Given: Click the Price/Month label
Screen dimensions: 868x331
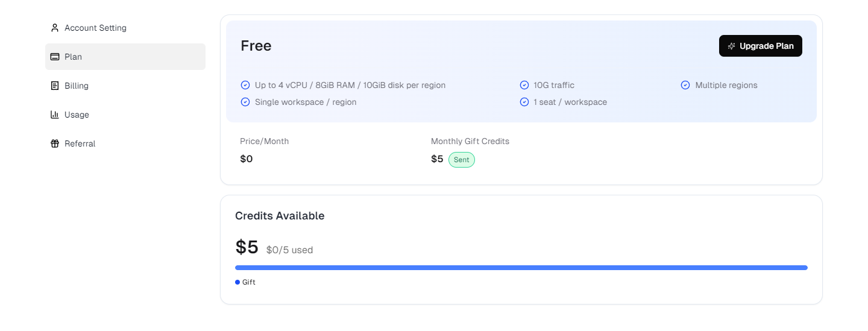Looking at the screenshot, I should 265,141.
